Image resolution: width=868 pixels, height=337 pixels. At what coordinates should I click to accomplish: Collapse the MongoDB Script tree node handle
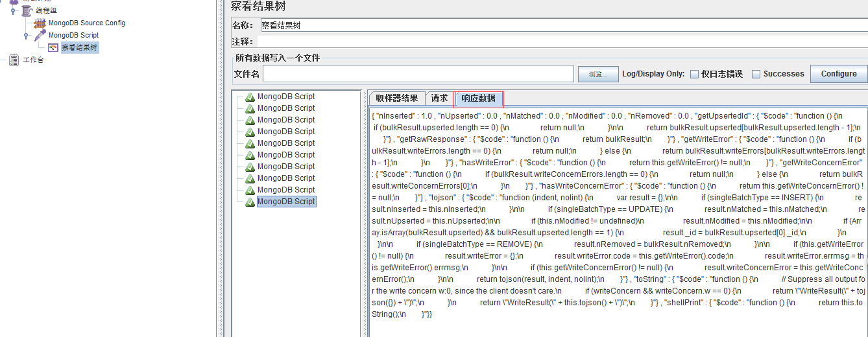tap(27, 36)
